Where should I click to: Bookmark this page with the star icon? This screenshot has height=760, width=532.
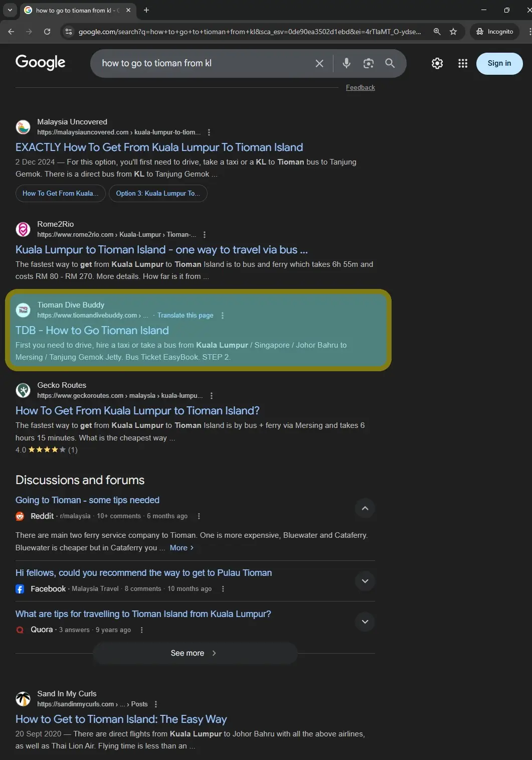tap(453, 32)
